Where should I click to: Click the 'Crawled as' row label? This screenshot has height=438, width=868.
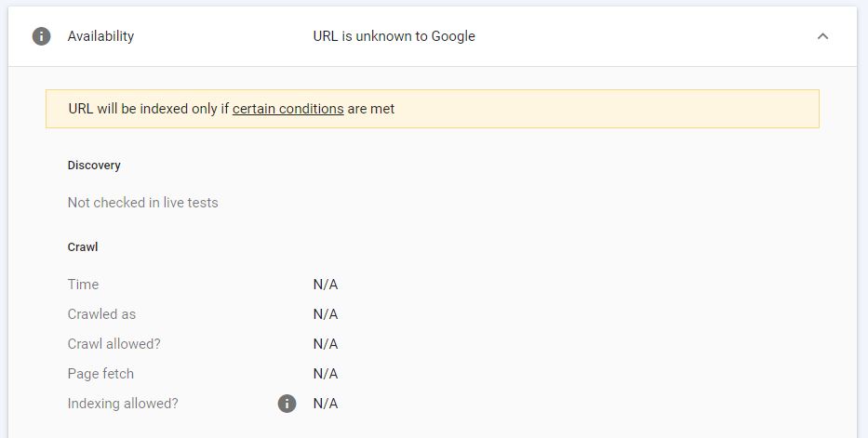[101, 314]
